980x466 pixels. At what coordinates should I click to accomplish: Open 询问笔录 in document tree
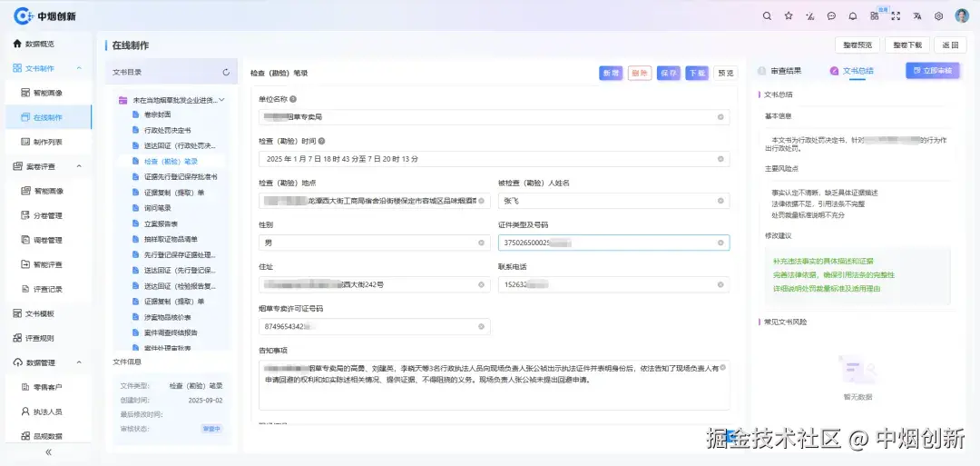pos(158,208)
